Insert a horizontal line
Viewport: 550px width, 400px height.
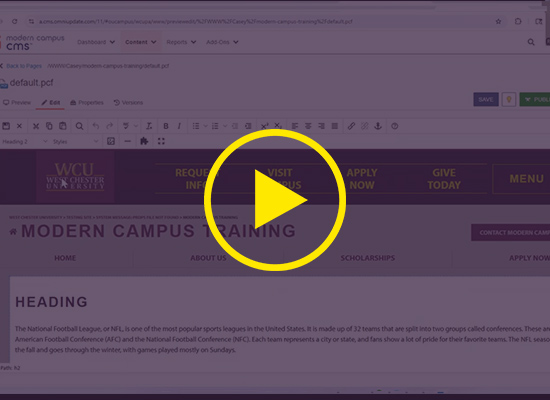click(x=128, y=141)
